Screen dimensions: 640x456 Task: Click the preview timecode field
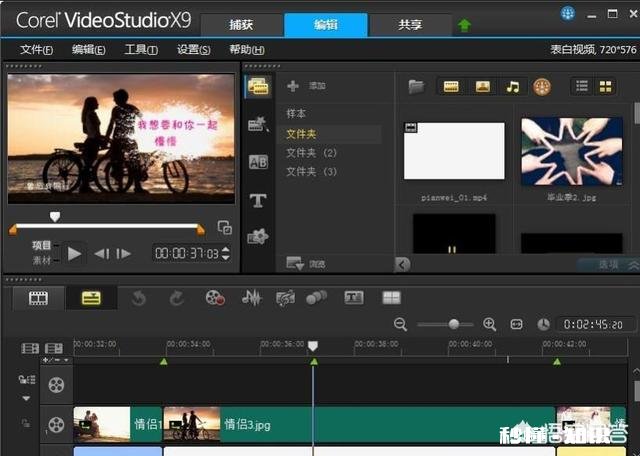(187, 254)
